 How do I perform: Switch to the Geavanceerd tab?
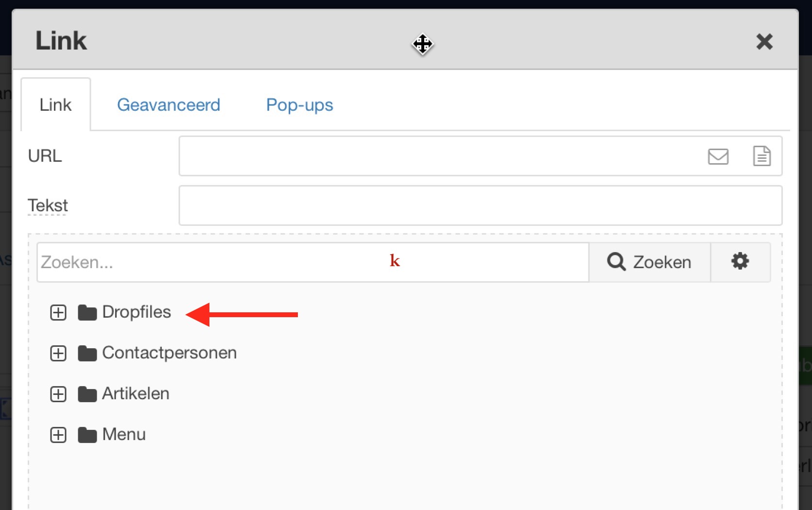point(169,105)
